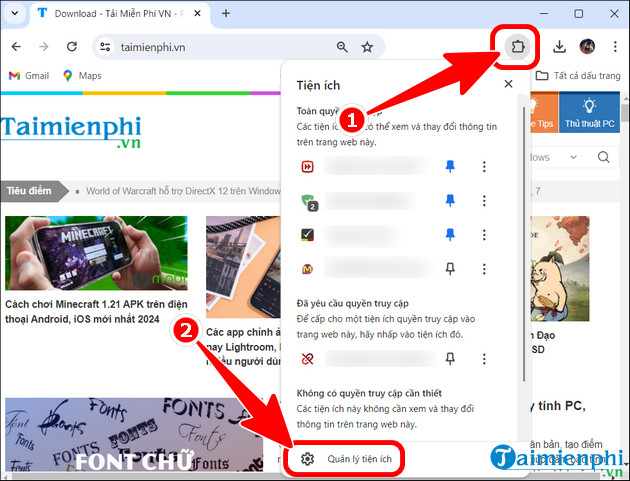
Task: Open more options for red broken-link extension
Action: pos(484,358)
